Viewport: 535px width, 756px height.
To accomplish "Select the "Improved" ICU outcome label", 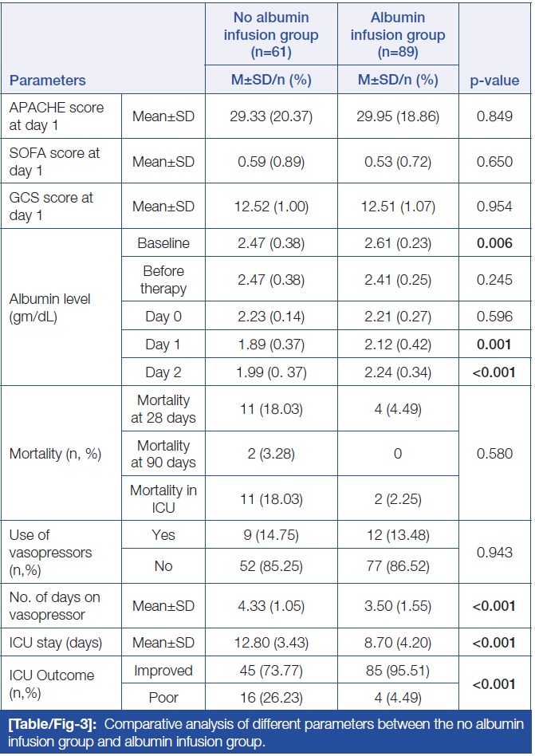I will tap(163, 671).
